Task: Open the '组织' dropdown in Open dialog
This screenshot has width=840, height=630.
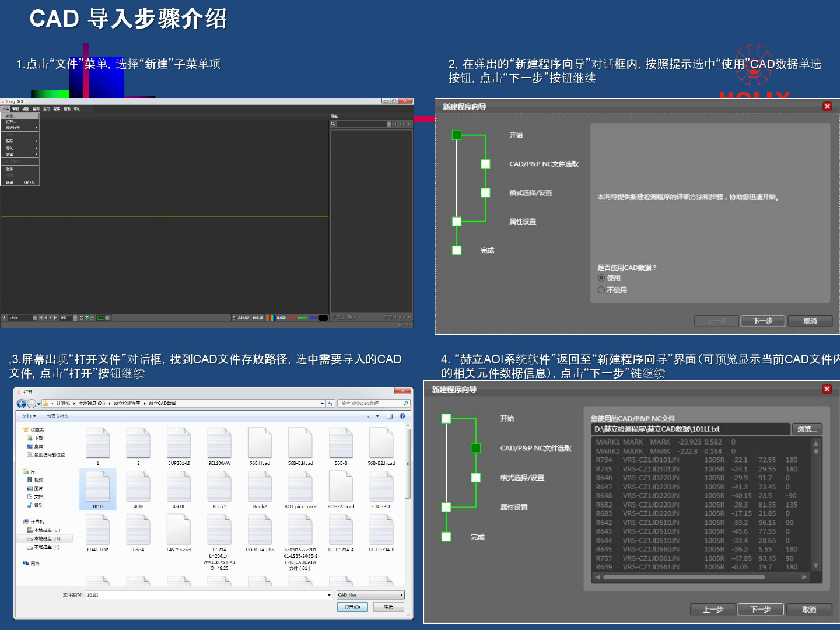Action: point(29,416)
